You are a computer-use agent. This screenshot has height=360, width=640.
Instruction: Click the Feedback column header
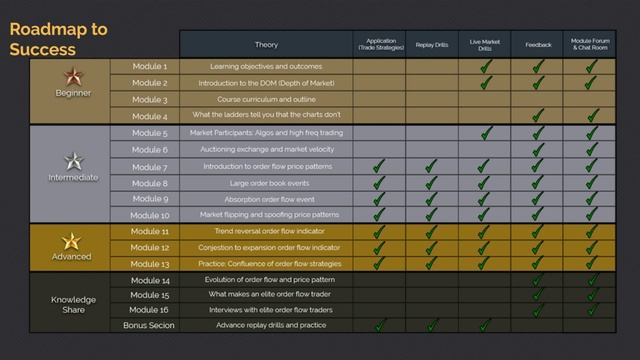tap(538, 45)
